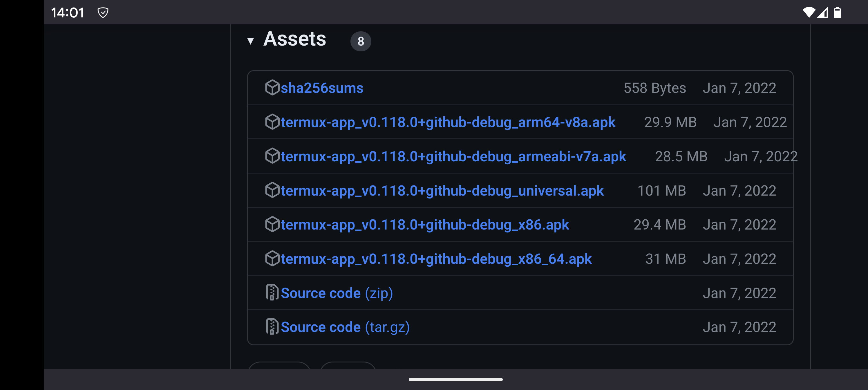This screenshot has width=868, height=390.
Task: Tap the battery icon in the status bar
Action: pos(837,12)
